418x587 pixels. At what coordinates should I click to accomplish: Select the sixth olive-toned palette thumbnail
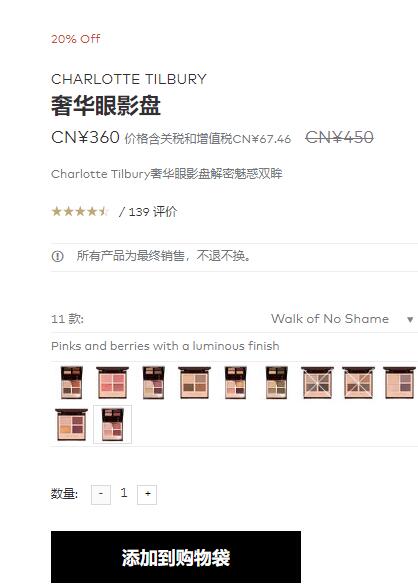pos(277,383)
